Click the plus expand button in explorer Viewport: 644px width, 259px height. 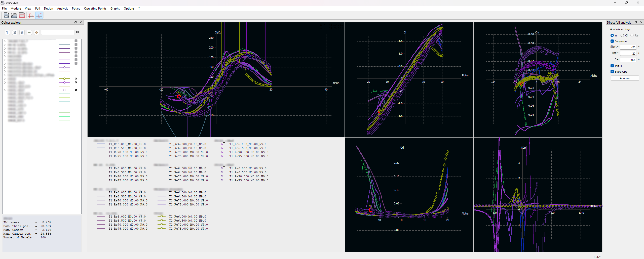tap(36, 32)
